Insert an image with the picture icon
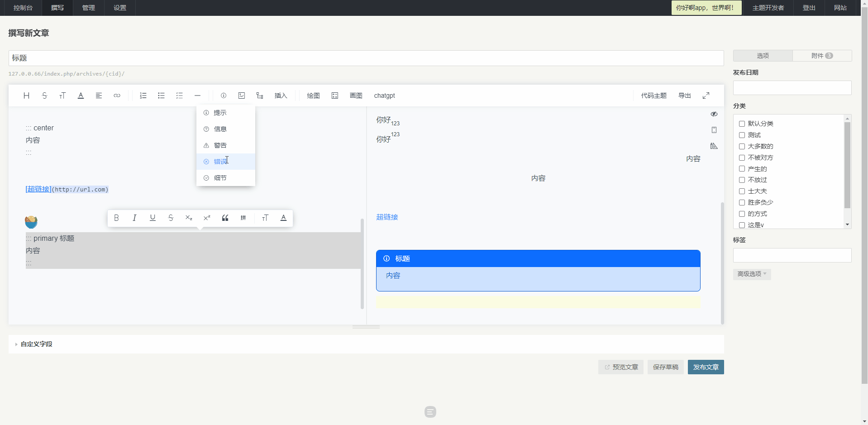The image size is (868, 425). (x=242, y=96)
